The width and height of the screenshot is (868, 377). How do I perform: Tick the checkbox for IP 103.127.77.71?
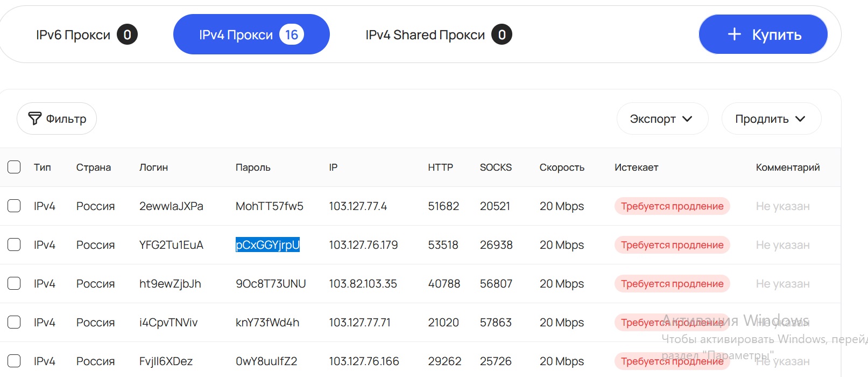pyautogui.click(x=14, y=322)
